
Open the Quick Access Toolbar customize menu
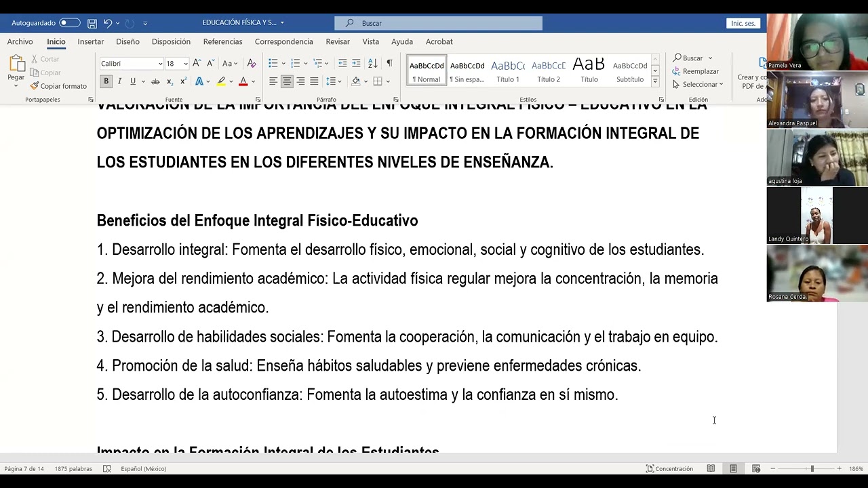point(145,23)
